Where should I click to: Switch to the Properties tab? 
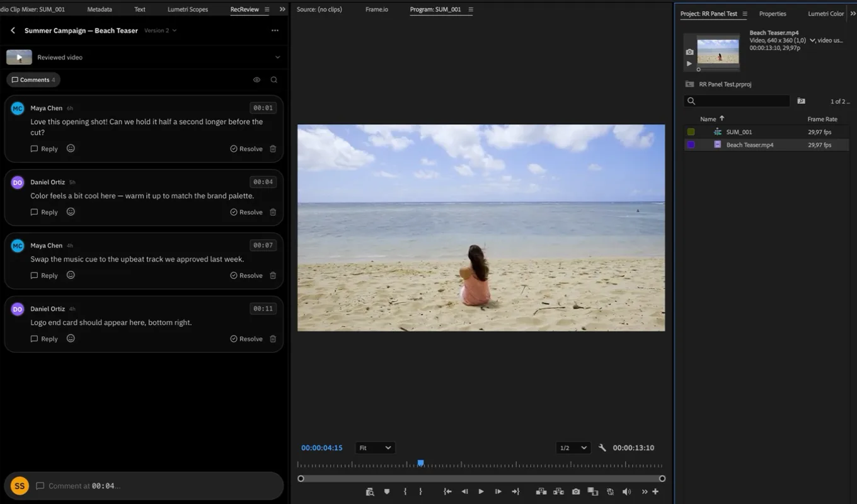point(773,14)
